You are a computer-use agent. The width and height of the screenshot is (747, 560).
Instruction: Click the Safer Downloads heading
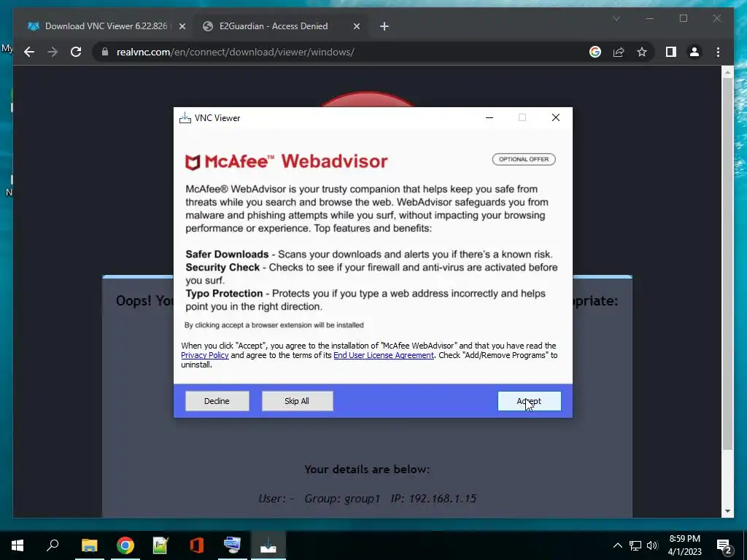pyautogui.click(x=228, y=254)
